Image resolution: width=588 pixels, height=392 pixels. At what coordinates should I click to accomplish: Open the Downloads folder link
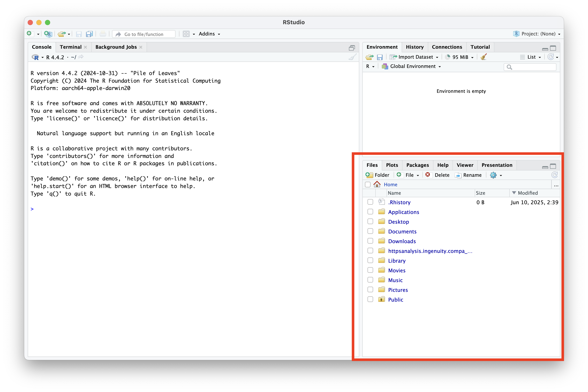pos(402,241)
